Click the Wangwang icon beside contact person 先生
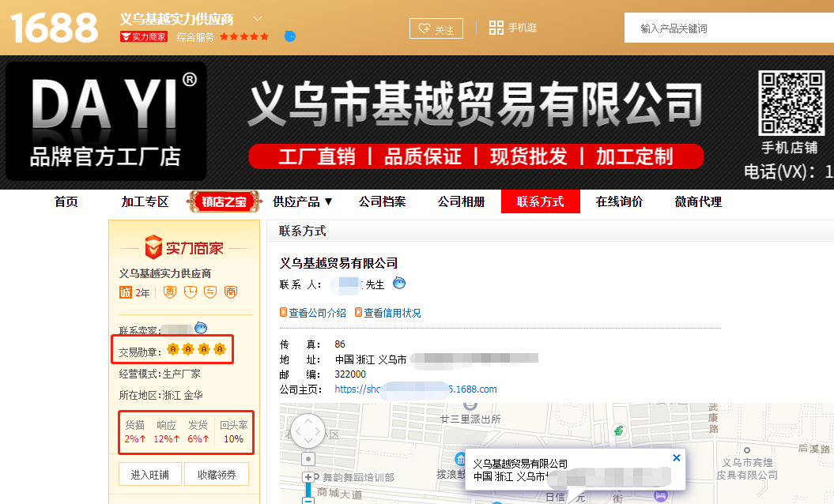The width and height of the screenshot is (834, 504). click(x=399, y=284)
